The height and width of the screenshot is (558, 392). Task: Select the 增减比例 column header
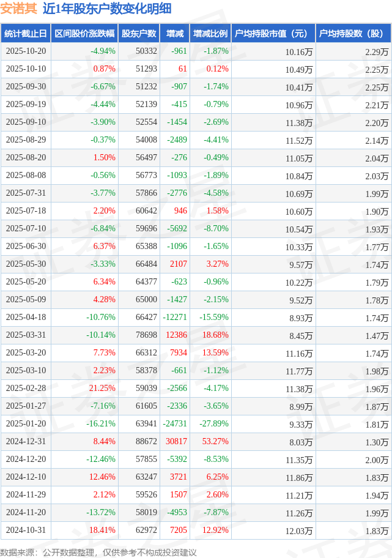click(x=210, y=34)
